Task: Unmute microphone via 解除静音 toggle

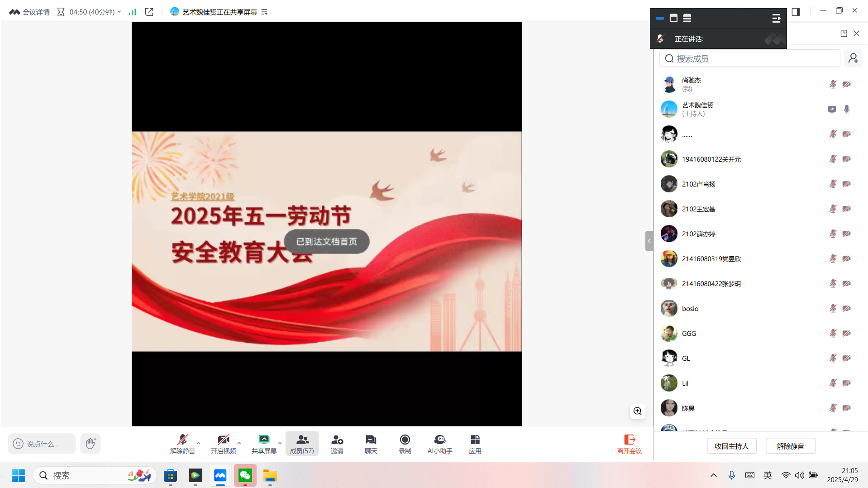Action: point(182,444)
